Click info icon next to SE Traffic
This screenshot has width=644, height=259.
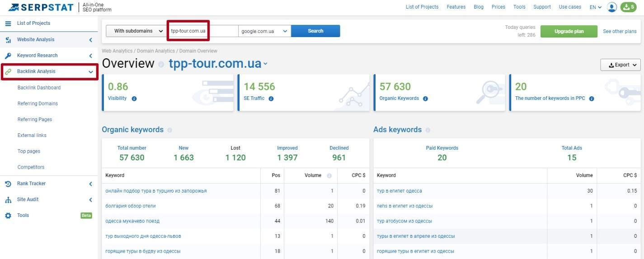(271, 99)
